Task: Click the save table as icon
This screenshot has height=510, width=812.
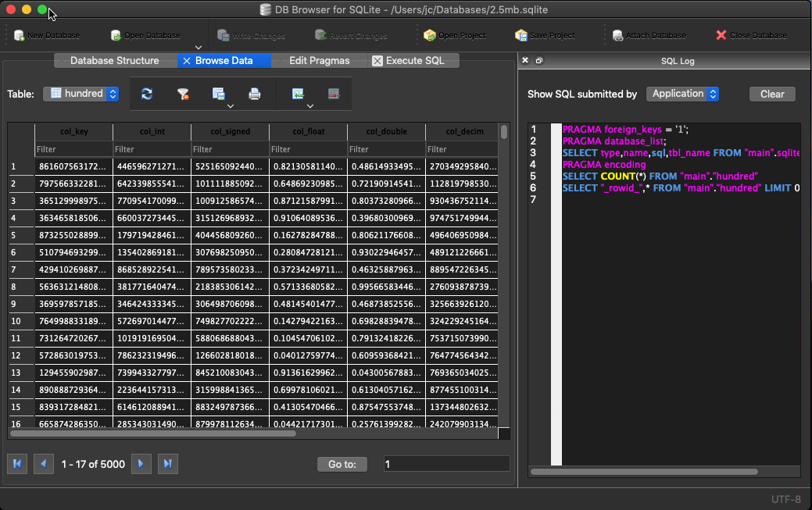Action: [219, 94]
